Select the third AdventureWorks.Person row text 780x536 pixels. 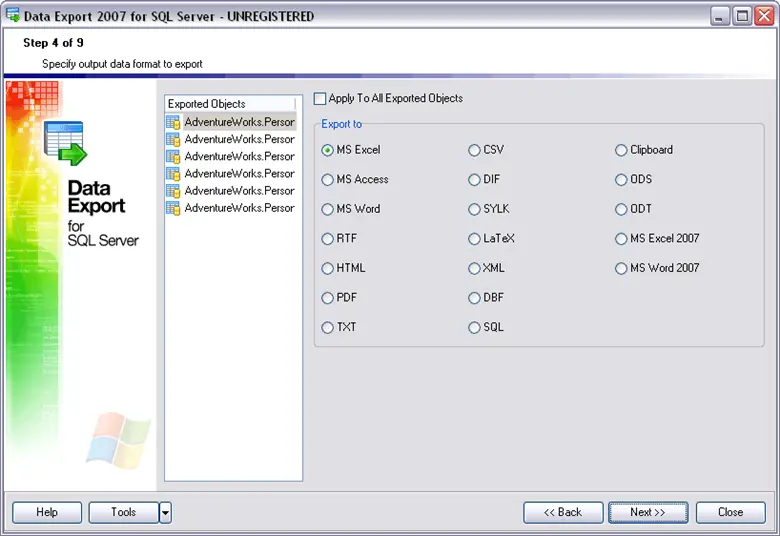tap(239, 156)
